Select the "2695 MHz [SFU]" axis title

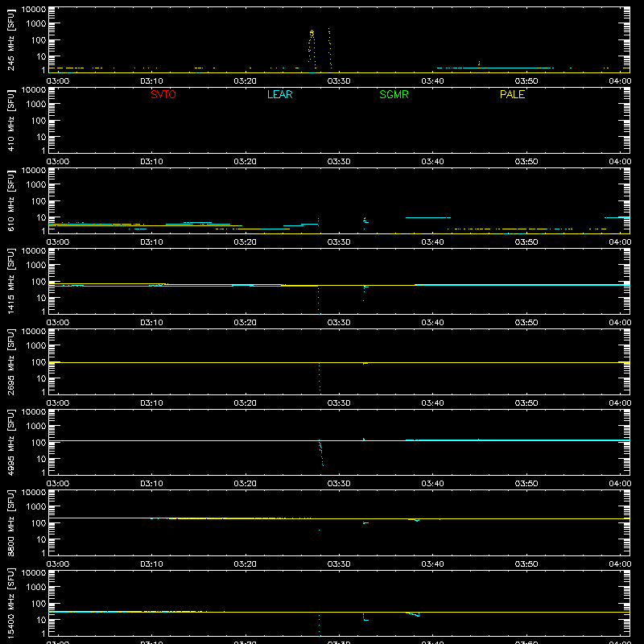point(10,361)
